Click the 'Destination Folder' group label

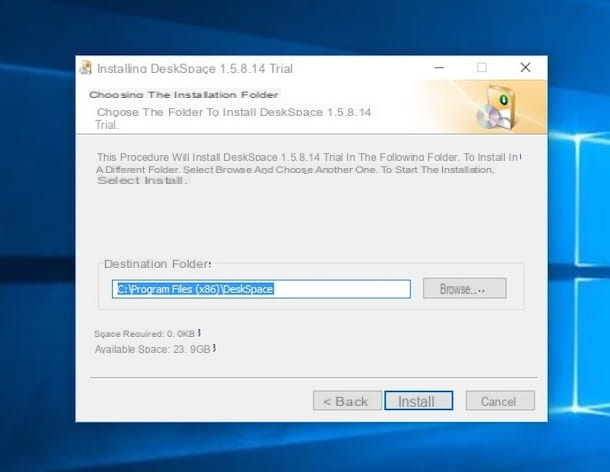coord(158,264)
